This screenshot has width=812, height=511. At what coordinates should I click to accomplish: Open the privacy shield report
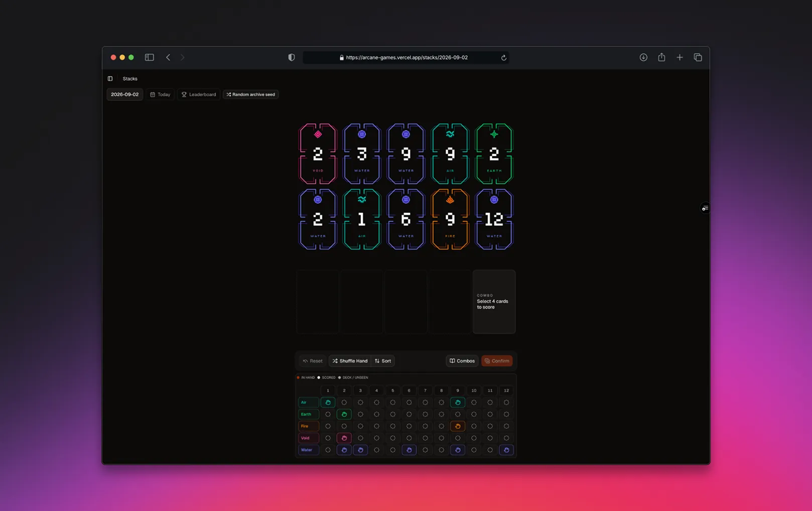292,57
